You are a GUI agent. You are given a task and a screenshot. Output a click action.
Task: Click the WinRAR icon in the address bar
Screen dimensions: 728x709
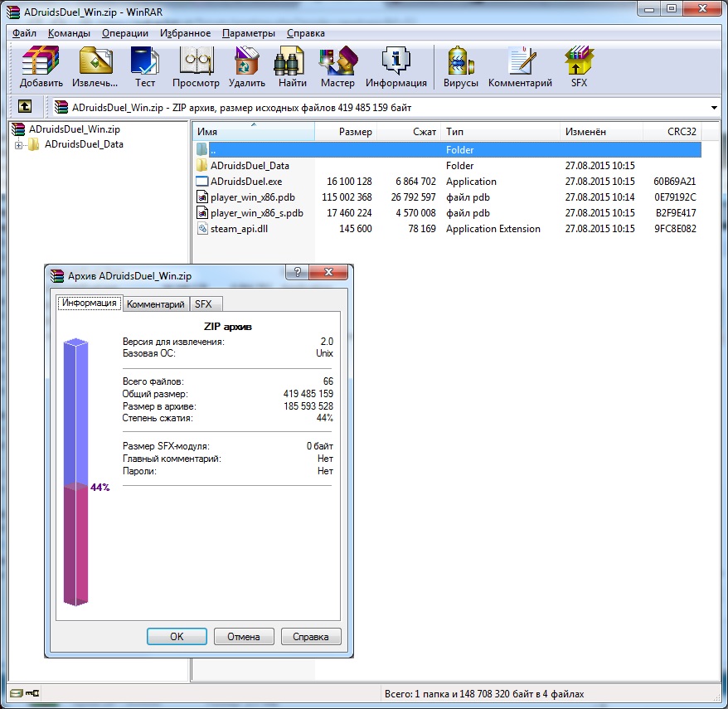(61, 107)
